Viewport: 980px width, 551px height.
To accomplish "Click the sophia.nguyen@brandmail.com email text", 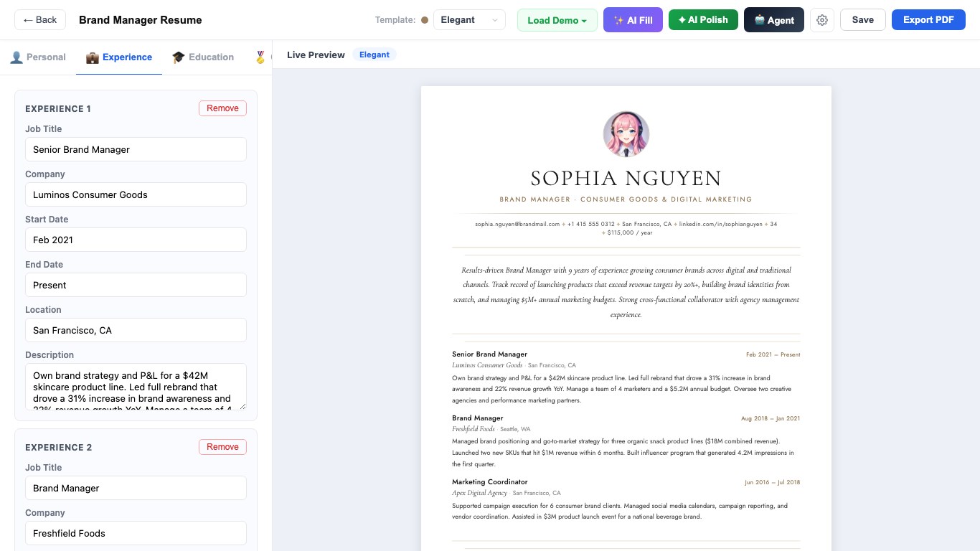I will click(517, 224).
